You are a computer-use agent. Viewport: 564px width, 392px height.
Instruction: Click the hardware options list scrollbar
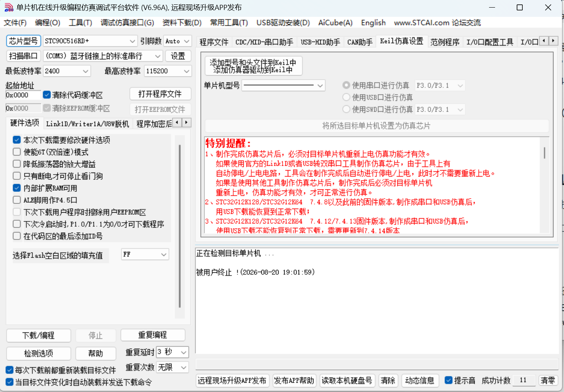pyautogui.click(x=180, y=226)
